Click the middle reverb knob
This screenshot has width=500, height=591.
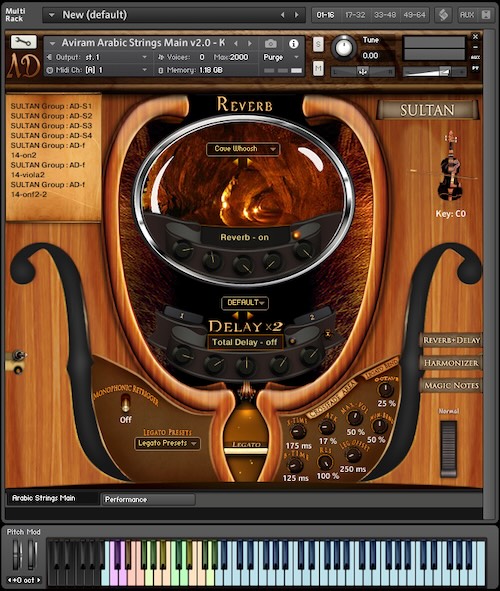[x=243, y=265]
